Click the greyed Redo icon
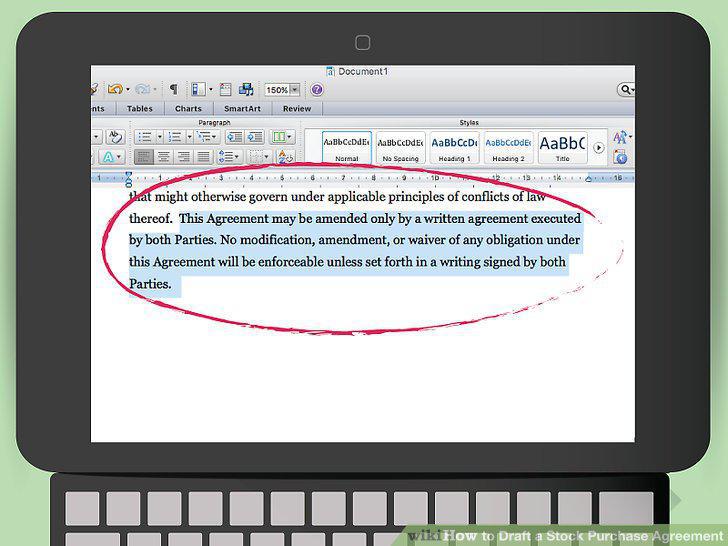 (x=143, y=89)
